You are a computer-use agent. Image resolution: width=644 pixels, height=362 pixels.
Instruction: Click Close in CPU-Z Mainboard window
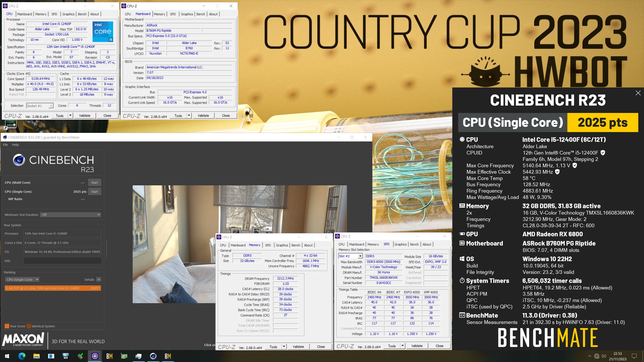point(226,115)
